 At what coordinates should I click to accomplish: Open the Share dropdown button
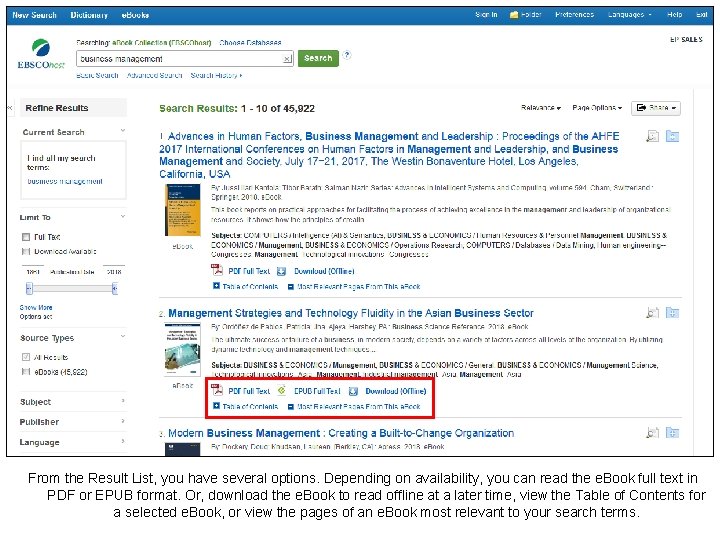656,108
